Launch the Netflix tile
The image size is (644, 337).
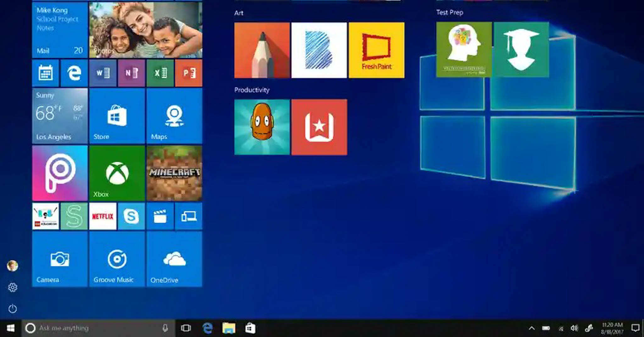[103, 216]
